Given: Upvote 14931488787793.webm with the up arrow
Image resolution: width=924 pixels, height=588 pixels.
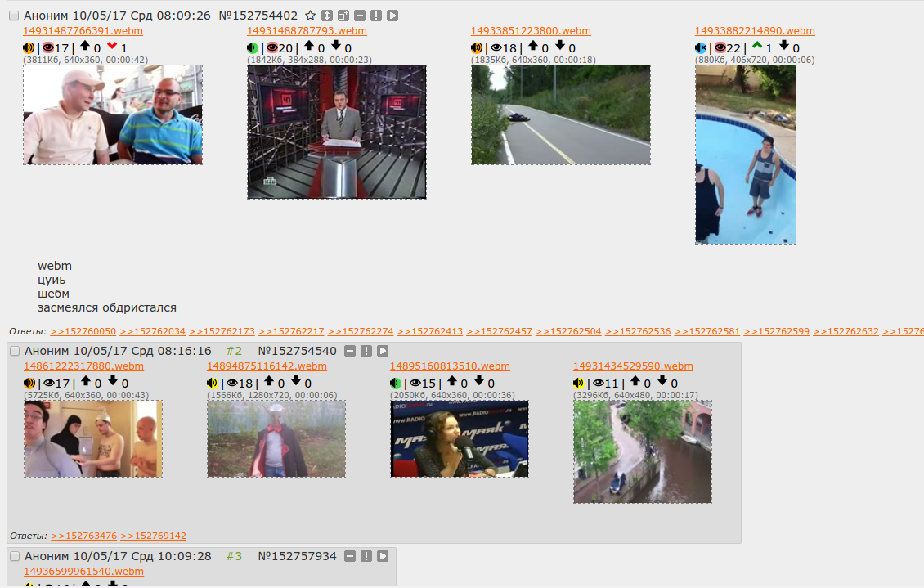Looking at the screenshot, I should [x=309, y=46].
